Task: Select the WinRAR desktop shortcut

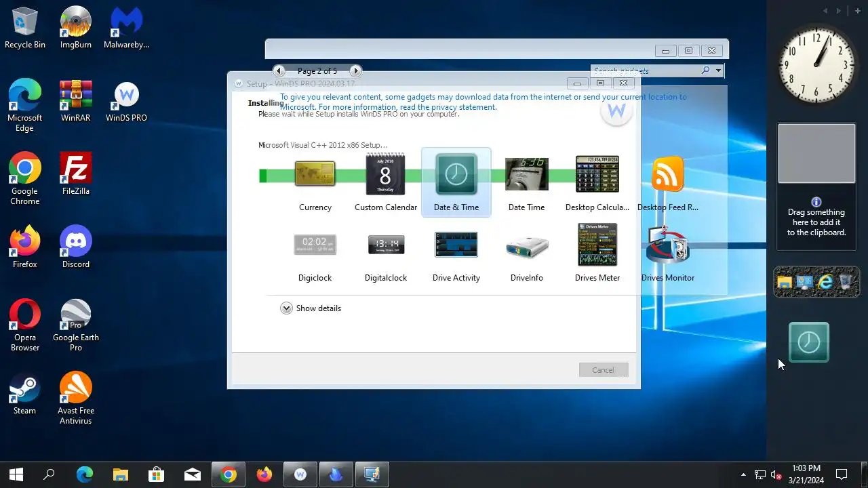Action: pos(76,101)
